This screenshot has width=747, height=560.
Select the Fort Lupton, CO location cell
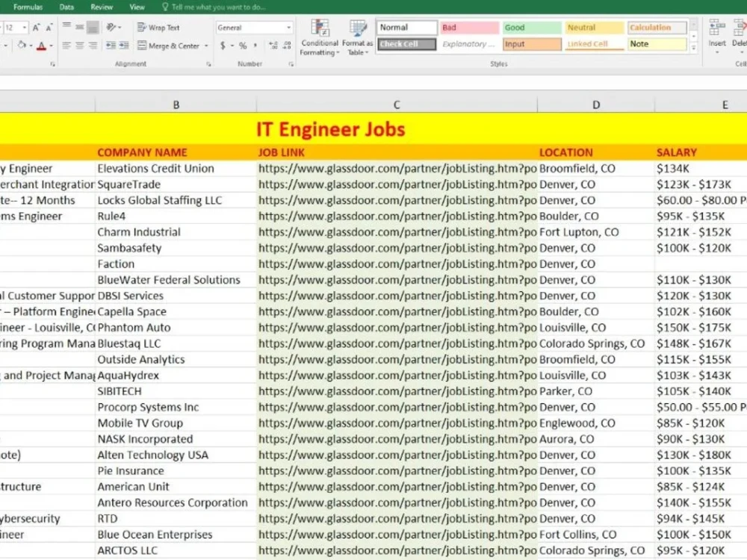point(596,232)
